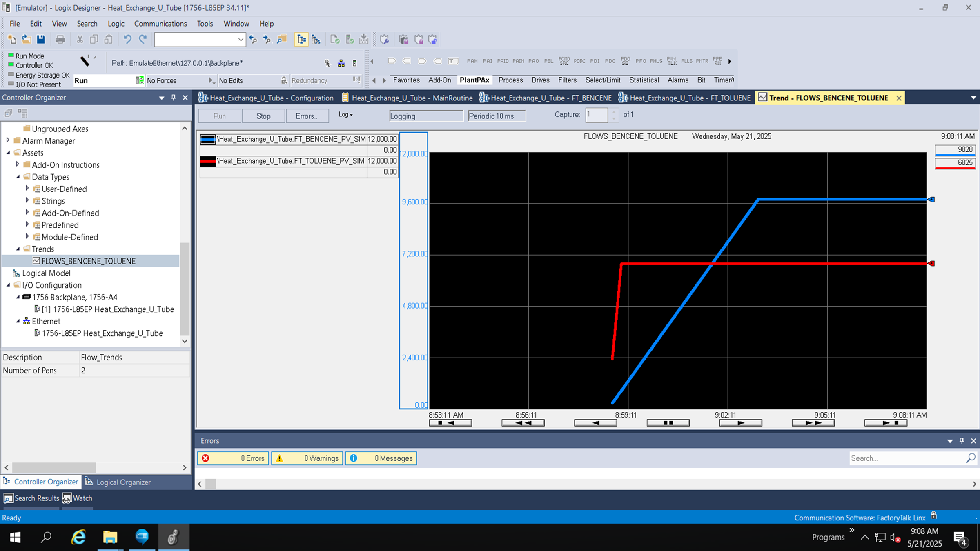Click the Stop trend button
The height and width of the screenshot is (551, 980).
click(x=263, y=116)
